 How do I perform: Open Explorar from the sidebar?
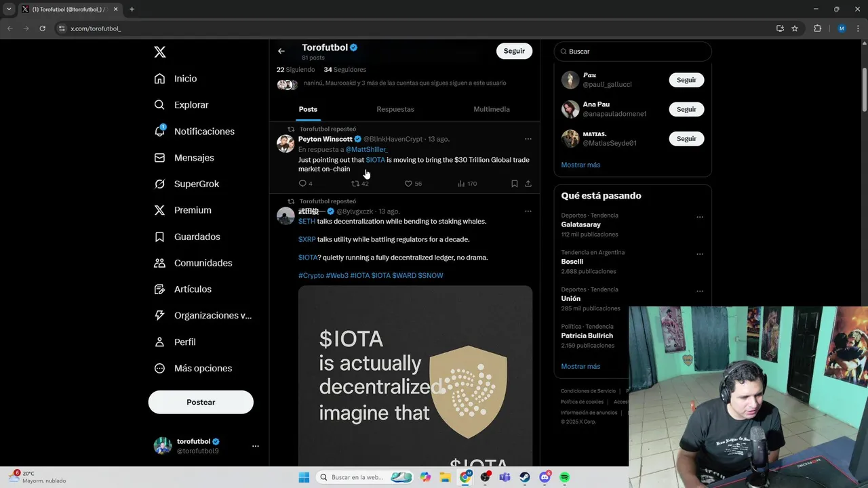click(x=181, y=105)
